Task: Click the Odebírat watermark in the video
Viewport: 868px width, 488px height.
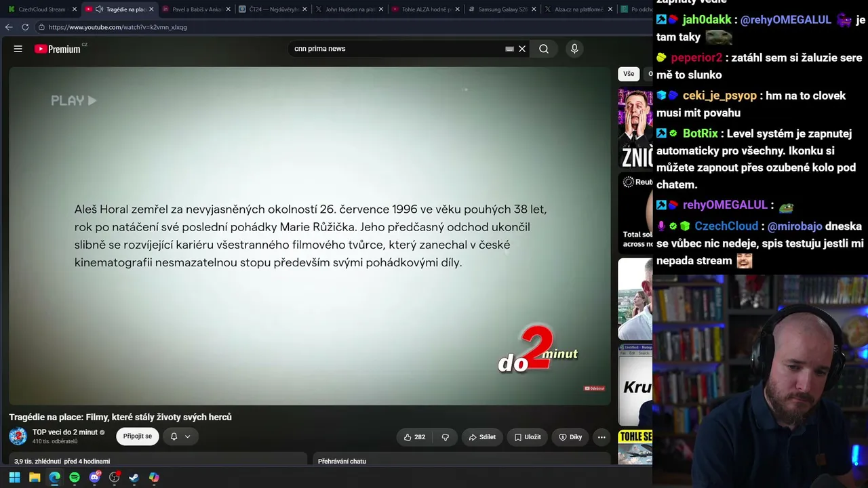Action: pos(594,388)
